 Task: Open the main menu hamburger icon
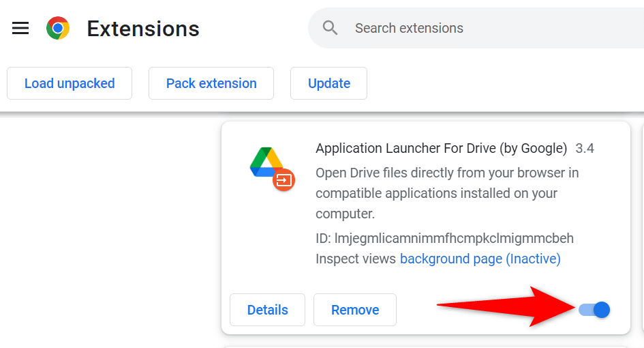coord(20,29)
